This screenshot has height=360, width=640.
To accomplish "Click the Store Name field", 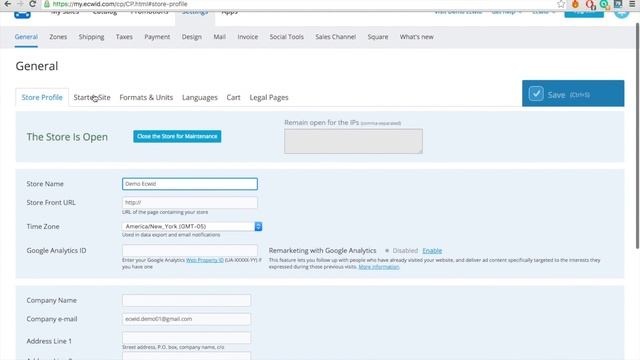I will coord(190,184).
